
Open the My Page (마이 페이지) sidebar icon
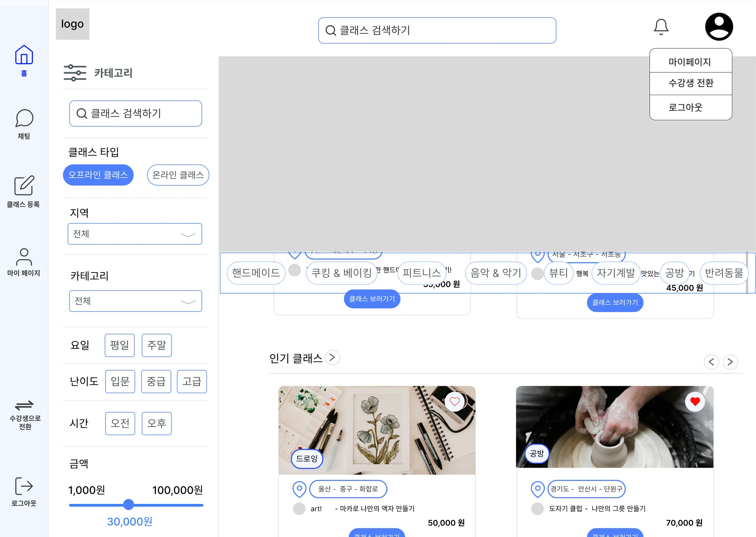pos(24,257)
